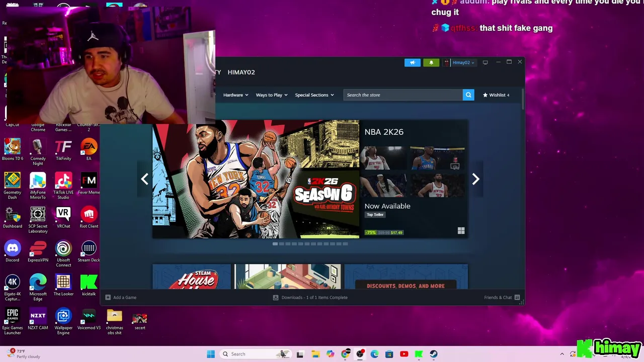
Task: Click the Windows taskbar Search box
Action: (x=257, y=354)
